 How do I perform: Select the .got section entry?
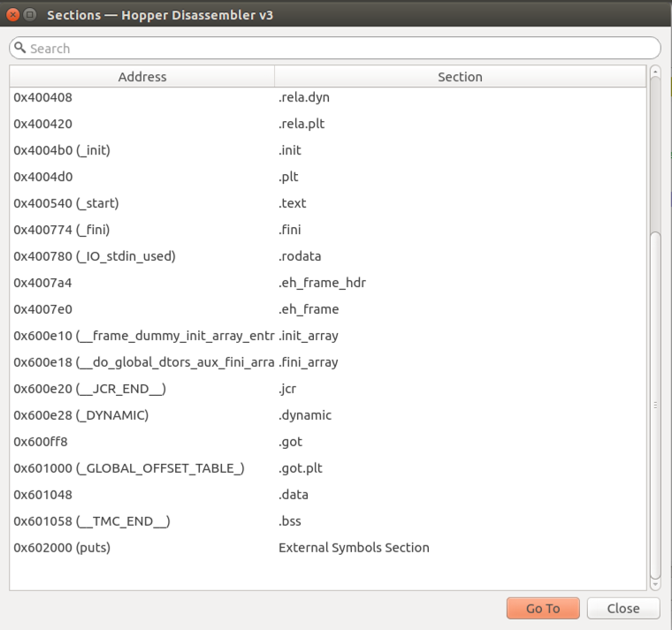tap(290, 442)
